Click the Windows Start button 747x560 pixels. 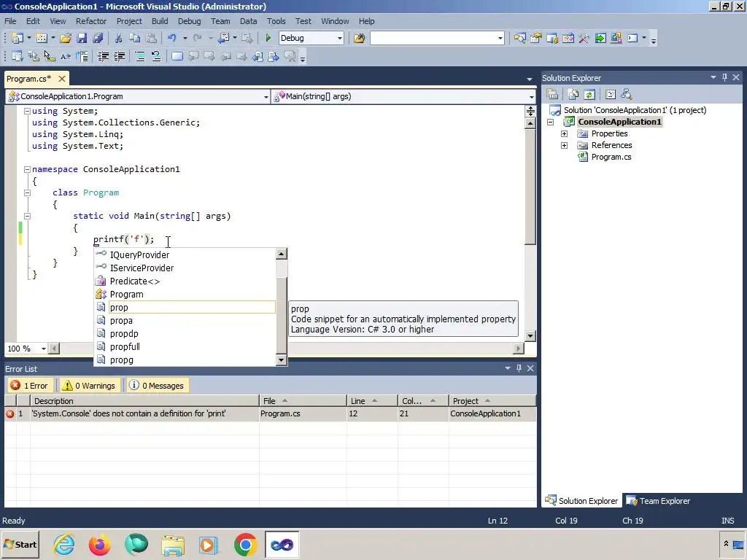point(20,544)
